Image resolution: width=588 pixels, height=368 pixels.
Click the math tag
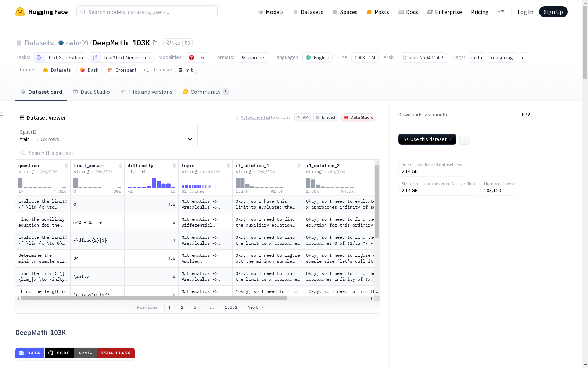477,57
